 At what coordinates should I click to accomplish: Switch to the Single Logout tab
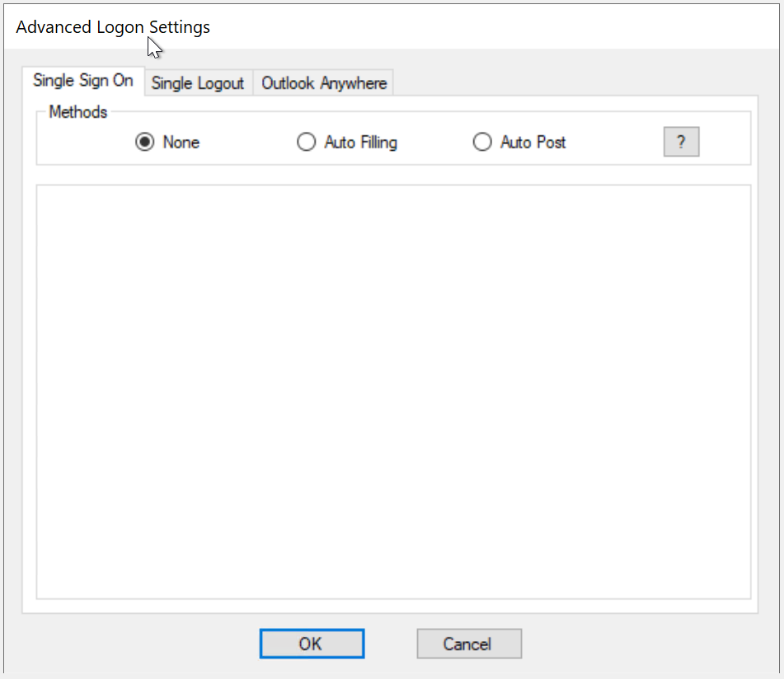198,83
